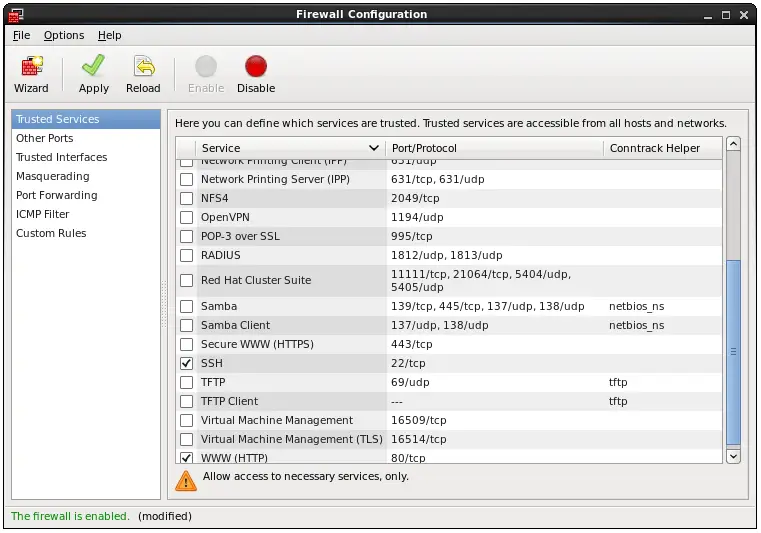Sort by the Port/Protocol column header
Image resolution: width=761 pixels, height=533 pixels.
pyautogui.click(x=494, y=148)
